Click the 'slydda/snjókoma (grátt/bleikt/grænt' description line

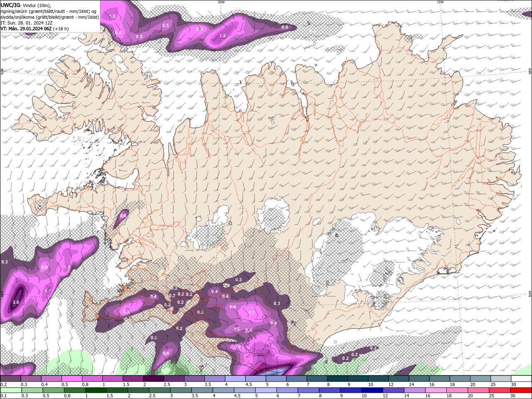coord(49,17)
